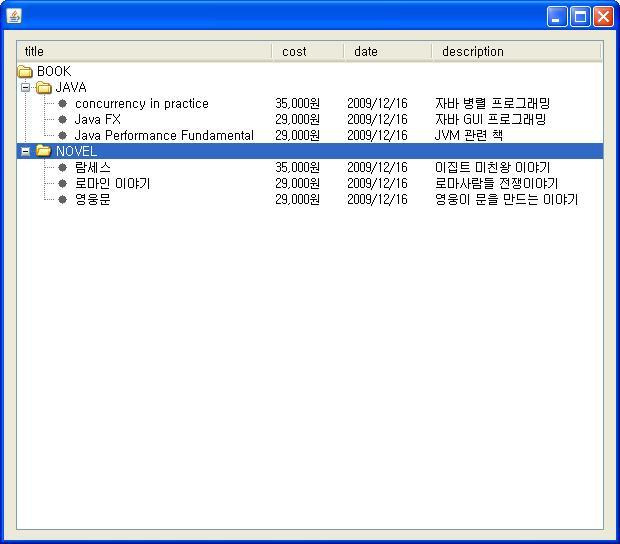620x544 pixels.
Task: Click cost 29,000원 in Java FX row
Action: point(298,119)
